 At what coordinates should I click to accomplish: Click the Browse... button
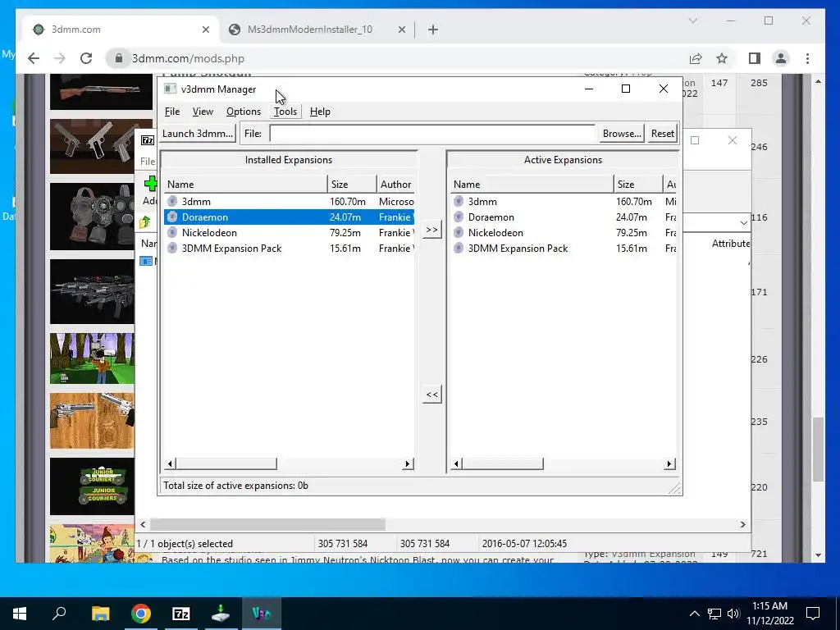[622, 134]
